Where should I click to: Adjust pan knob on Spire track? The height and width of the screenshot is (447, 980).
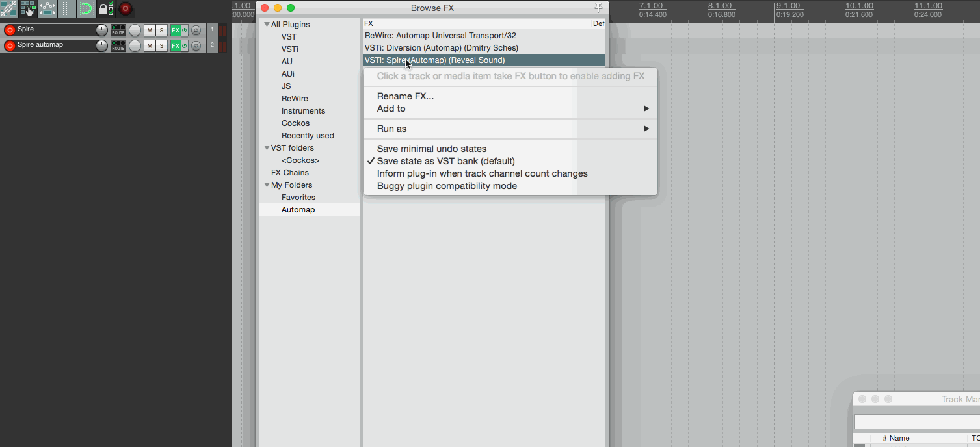(135, 30)
